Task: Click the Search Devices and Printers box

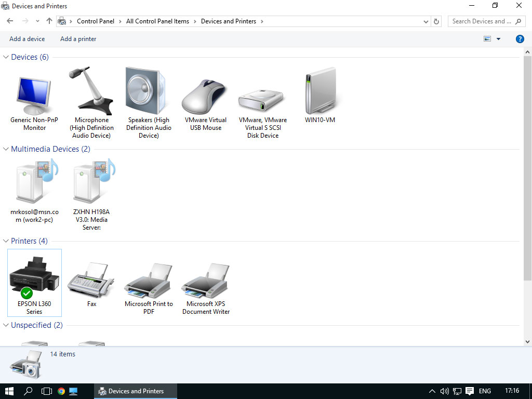Action: point(481,21)
